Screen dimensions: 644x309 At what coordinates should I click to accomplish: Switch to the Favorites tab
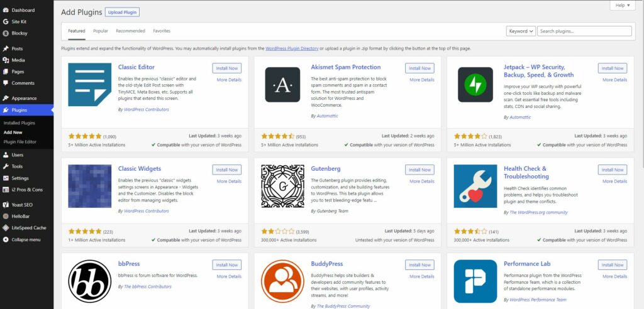[162, 31]
